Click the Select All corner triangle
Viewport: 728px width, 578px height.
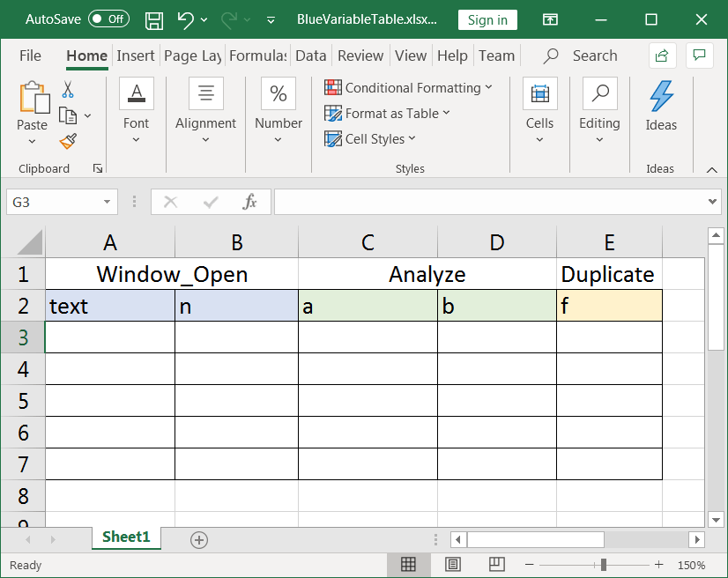pos(30,242)
